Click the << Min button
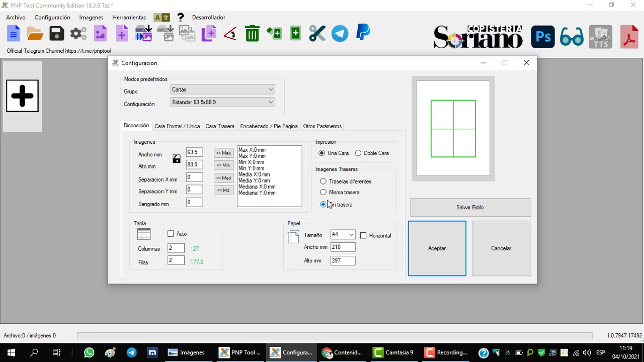The width and height of the screenshot is (644, 362). (223, 165)
